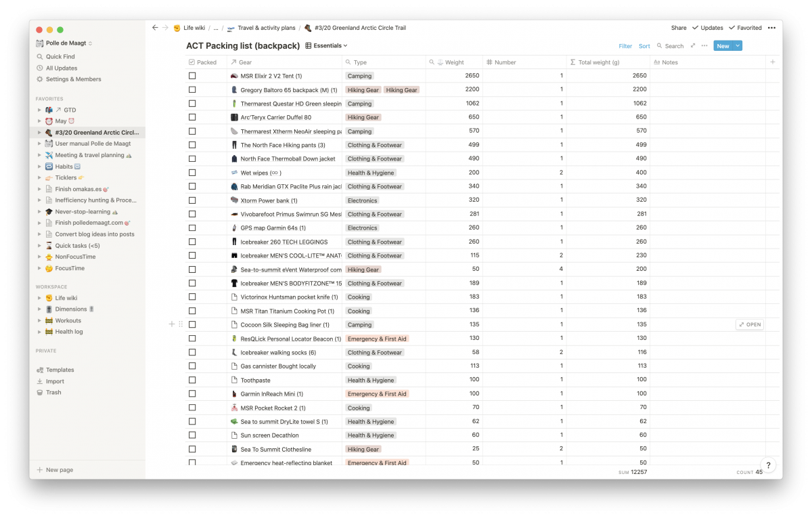Screen dimensions: 812x518
Task: Open the ellipsis breadcrumb segment
Action: tap(216, 28)
